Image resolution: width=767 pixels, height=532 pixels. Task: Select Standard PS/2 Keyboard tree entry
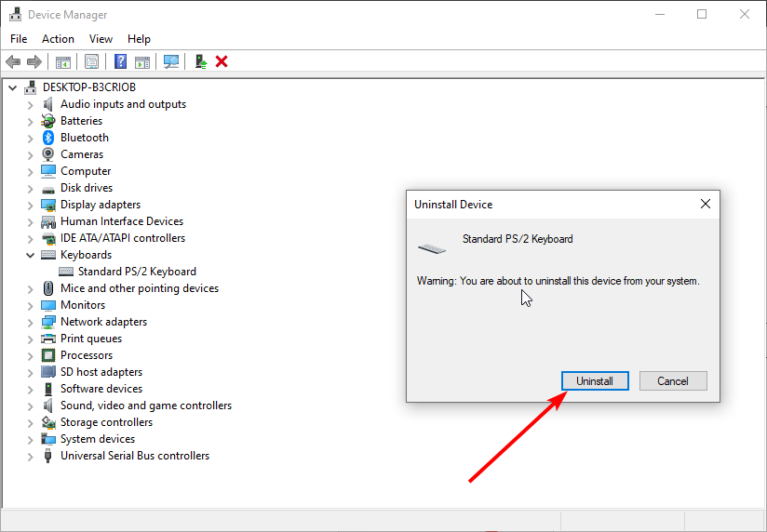tap(137, 272)
